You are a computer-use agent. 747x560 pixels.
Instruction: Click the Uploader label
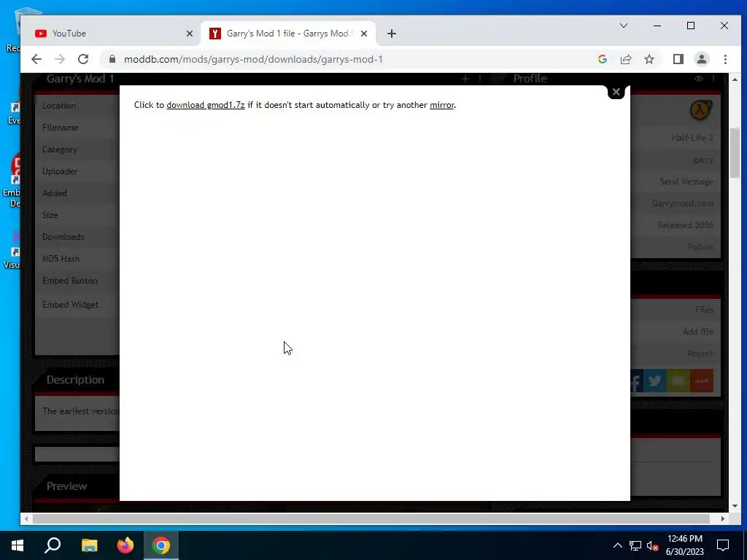[x=60, y=171]
